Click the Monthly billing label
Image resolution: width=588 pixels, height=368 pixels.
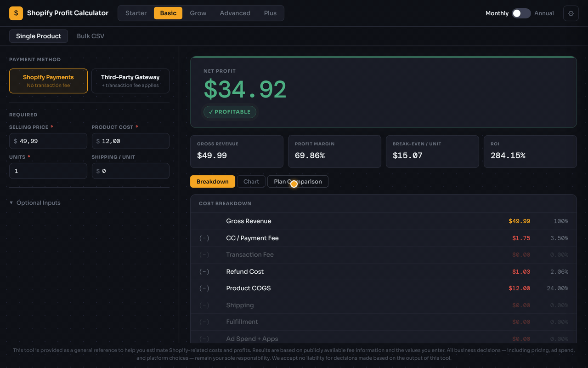[497, 13]
